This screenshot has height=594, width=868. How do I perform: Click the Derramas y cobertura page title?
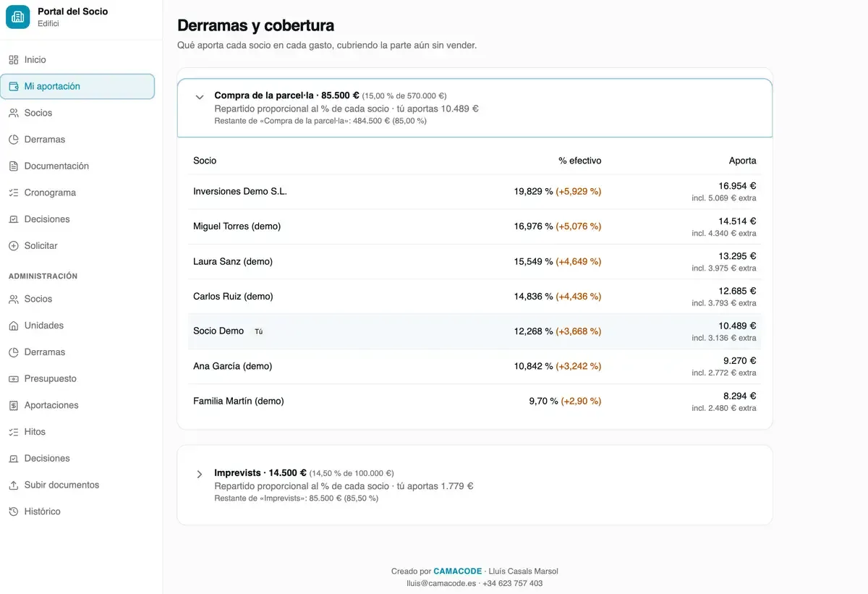pyautogui.click(x=255, y=25)
